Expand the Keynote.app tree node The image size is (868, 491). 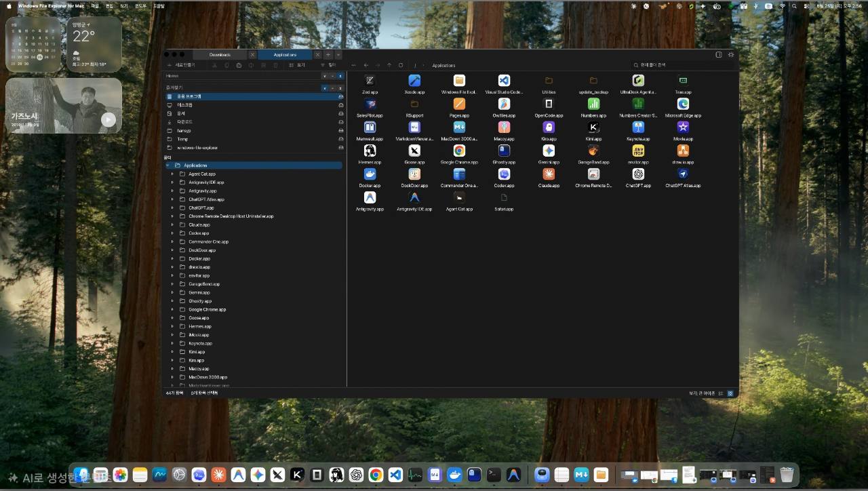tap(172, 343)
